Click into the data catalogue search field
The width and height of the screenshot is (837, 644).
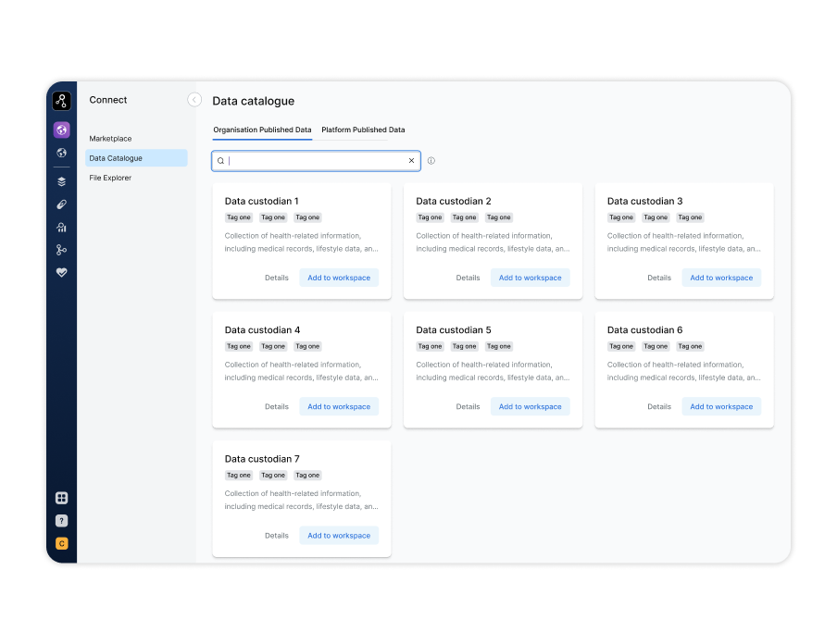click(x=315, y=161)
